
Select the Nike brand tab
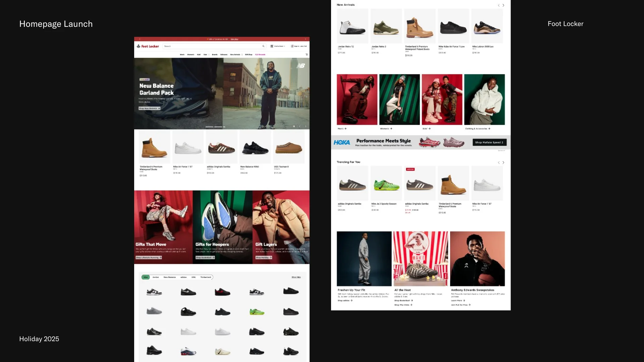(x=146, y=277)
